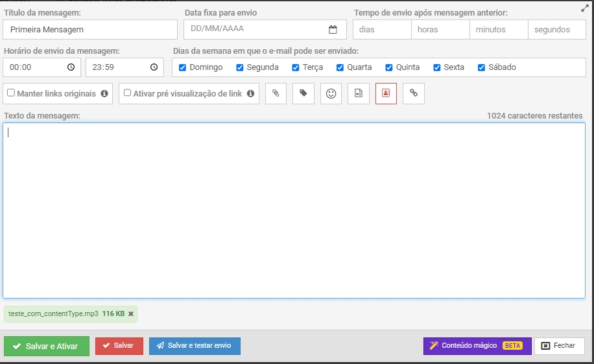Click the audio file icon button
Screen dimensions: 594x364
pyautogui.click(x=358, y=93)
